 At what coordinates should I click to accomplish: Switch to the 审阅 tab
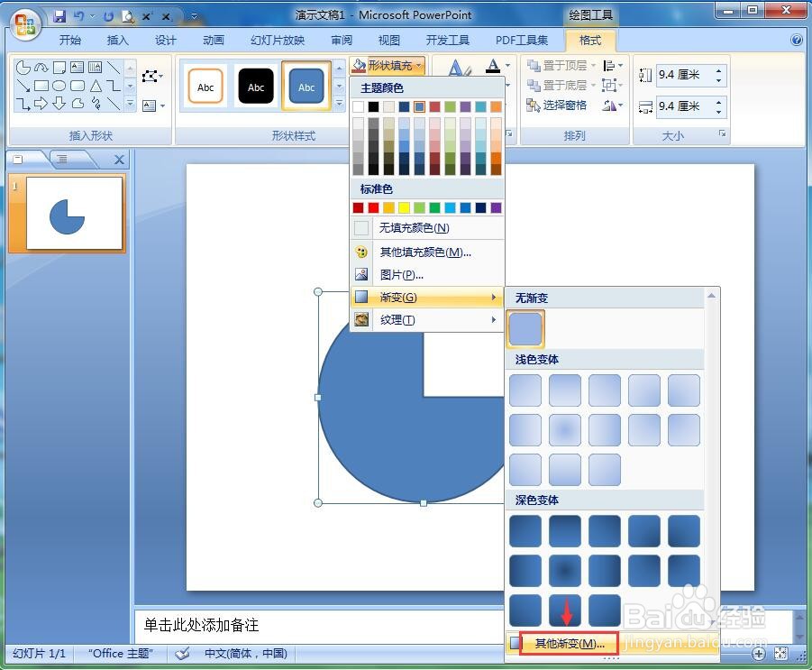[342, 40]
